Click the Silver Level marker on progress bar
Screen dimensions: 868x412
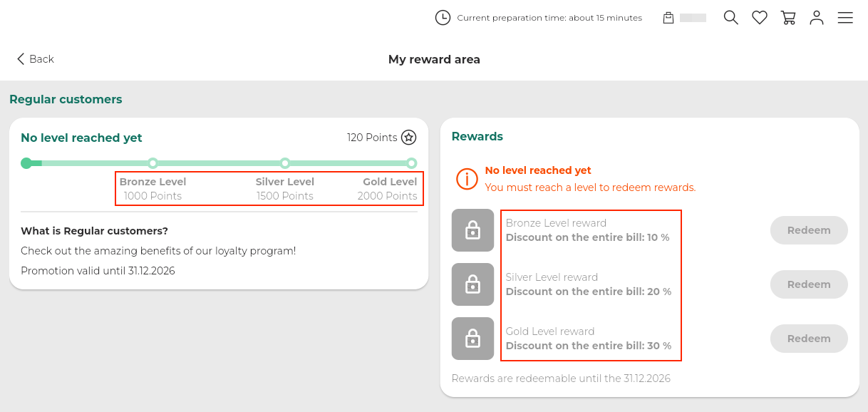(285, 163)
